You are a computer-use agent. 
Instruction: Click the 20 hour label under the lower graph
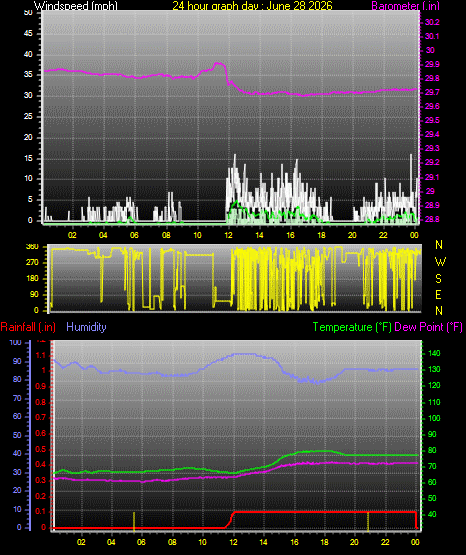click(x=354, y=542)
